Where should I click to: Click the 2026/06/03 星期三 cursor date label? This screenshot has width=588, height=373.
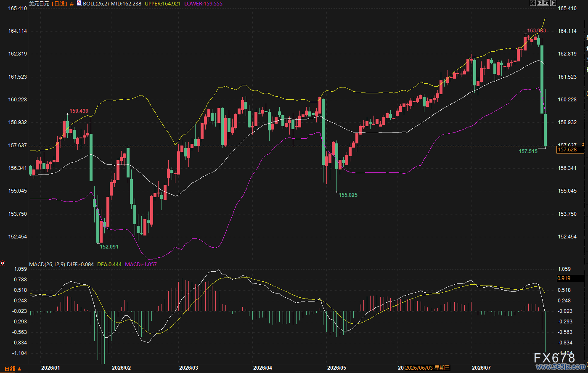[427, 368]
